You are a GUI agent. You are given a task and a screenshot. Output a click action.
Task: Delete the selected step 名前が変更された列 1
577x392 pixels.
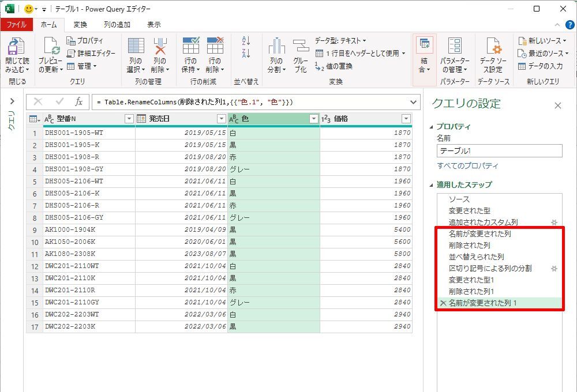pyautogui.click(x=443, y=303)
